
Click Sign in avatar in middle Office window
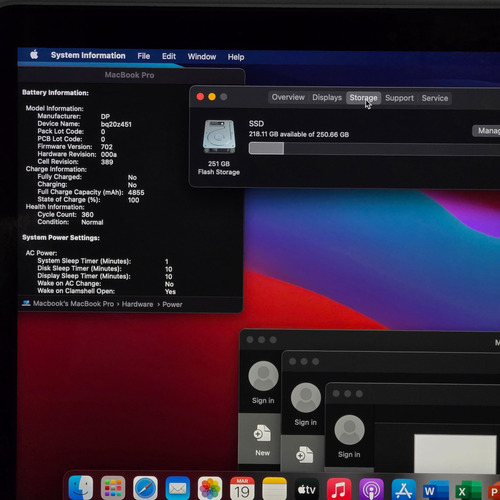point(306,398)
